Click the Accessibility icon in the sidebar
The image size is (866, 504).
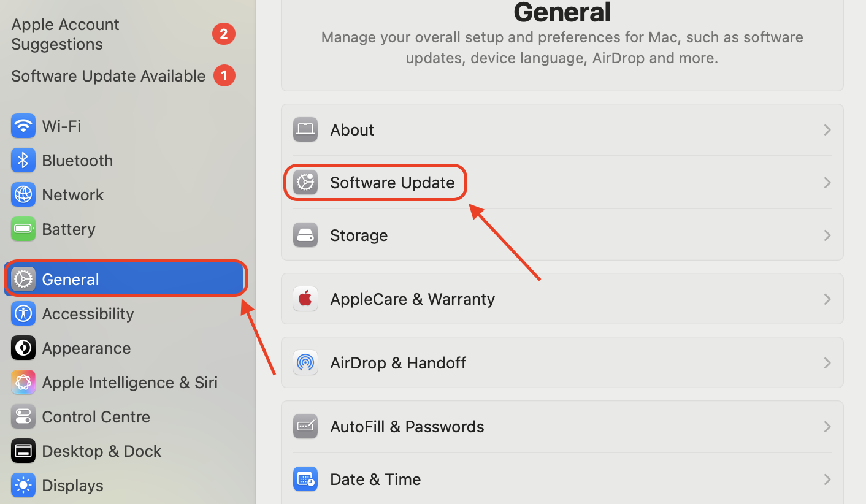point(23,313)
